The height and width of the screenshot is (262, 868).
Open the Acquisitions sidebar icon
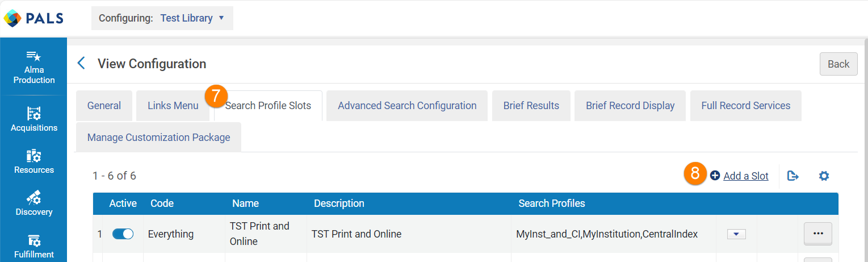point(34,113)
